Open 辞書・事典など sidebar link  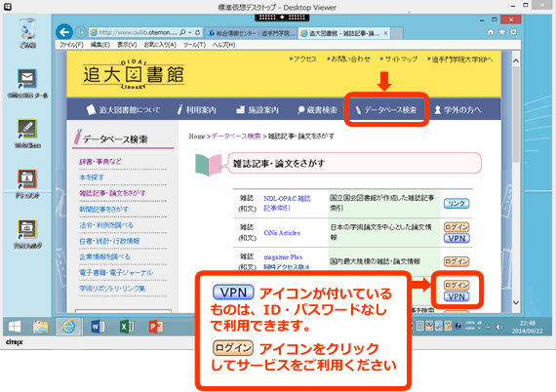(100, 162)
